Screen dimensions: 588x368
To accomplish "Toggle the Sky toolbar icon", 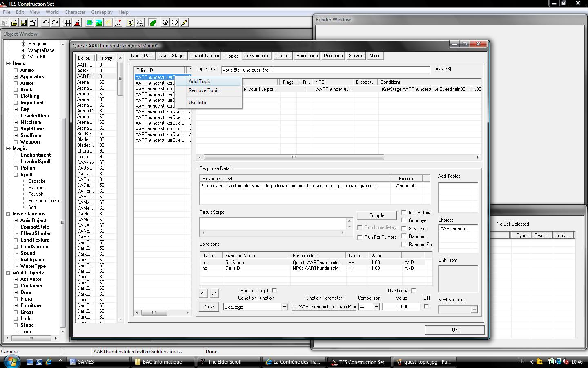I will 140,23.
